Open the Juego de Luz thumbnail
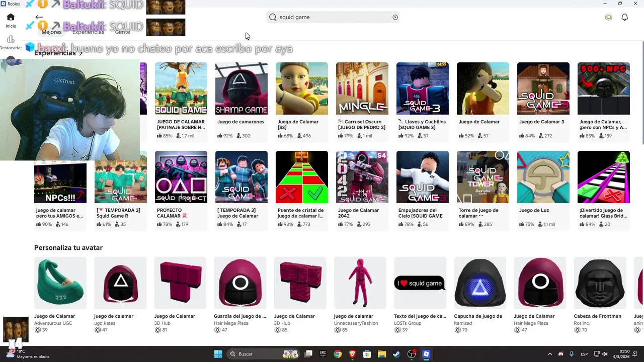This screenshot has width=644, height=362. tap(543, 177)
